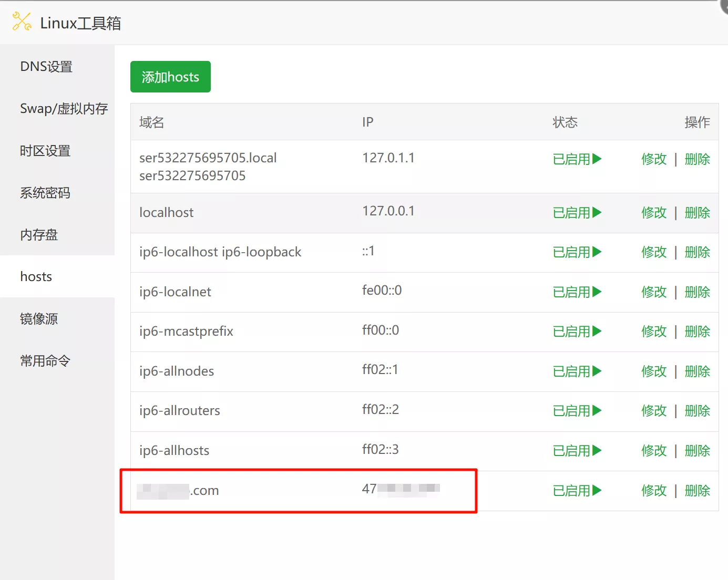Switch to the 时区设置 section
The image size is (728, 580).
click(x=45, y=151)
